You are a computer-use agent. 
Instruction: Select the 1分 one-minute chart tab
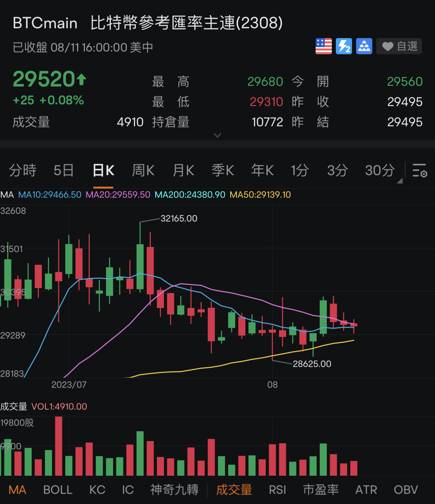300,170
